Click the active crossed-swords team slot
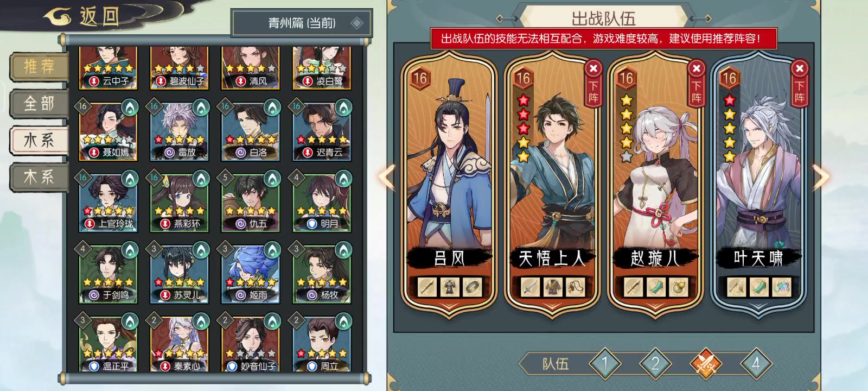 coord(706,364)
